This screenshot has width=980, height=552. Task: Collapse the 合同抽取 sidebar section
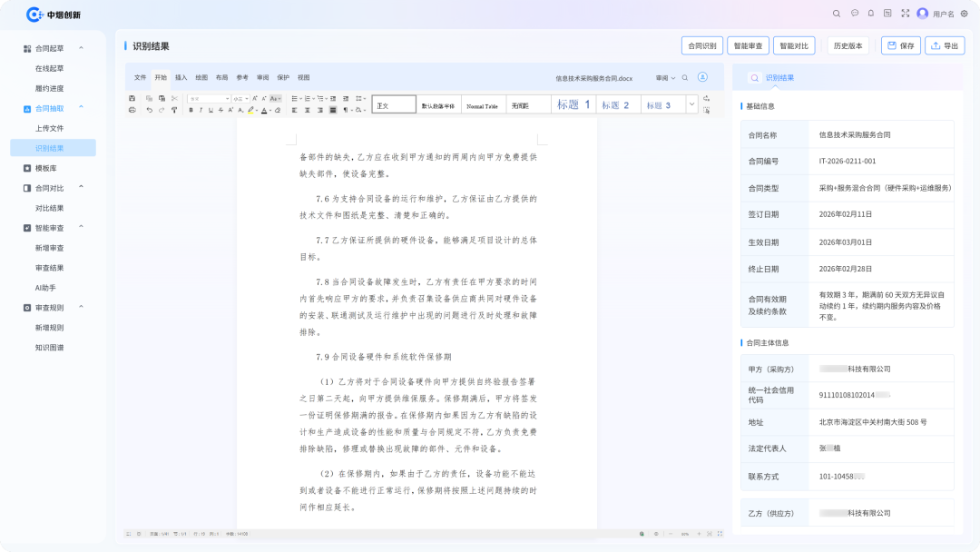(82, 107)
